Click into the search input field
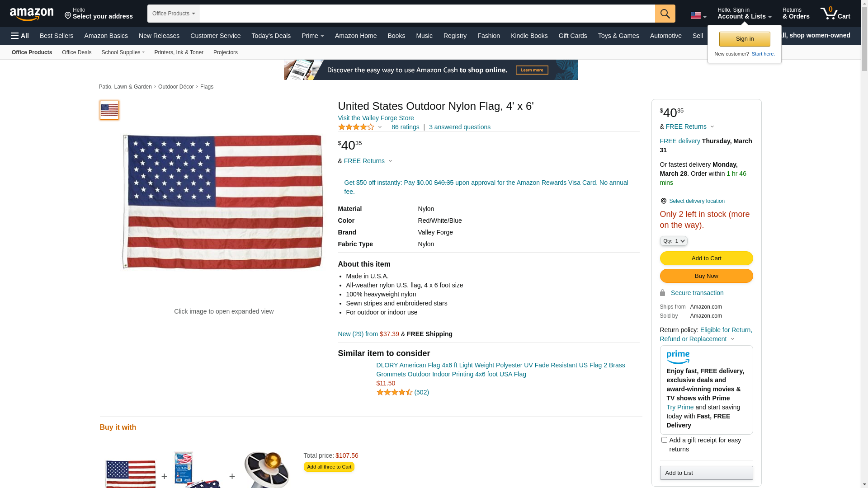 point(427,14)
